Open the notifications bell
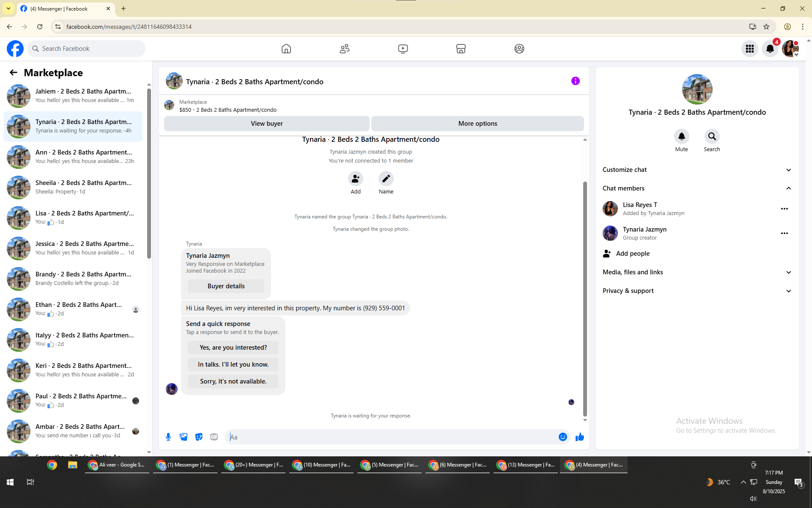 tap(770, 49)
